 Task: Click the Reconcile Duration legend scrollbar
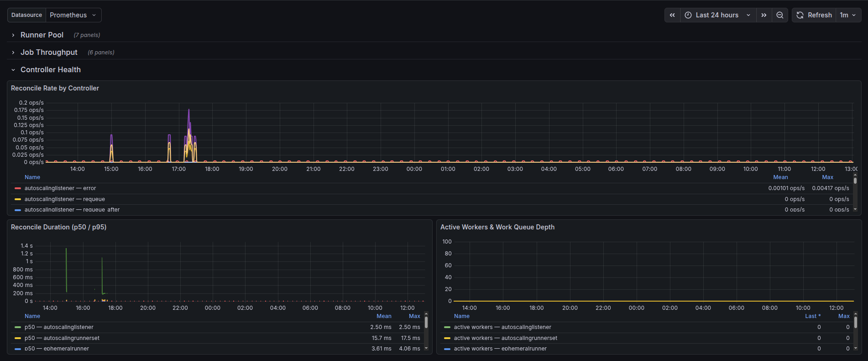pos(426,323)
